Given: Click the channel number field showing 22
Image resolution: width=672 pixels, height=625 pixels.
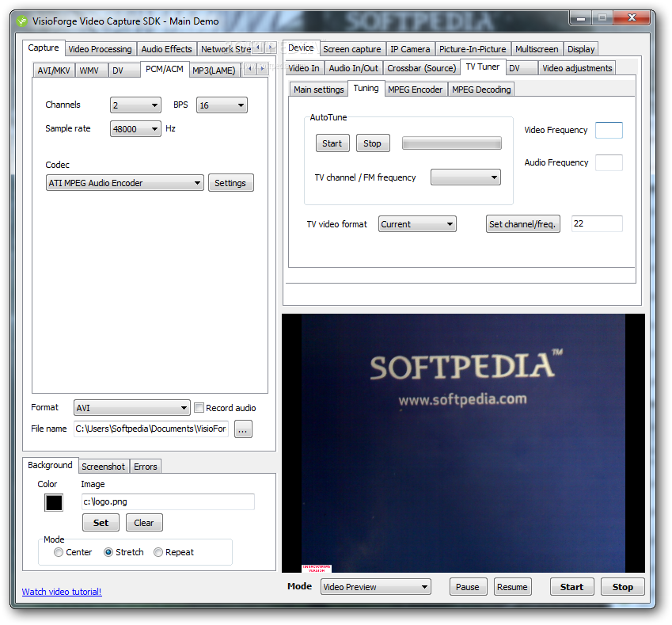Looking at the screenshot, I should [x=597, y=223].
